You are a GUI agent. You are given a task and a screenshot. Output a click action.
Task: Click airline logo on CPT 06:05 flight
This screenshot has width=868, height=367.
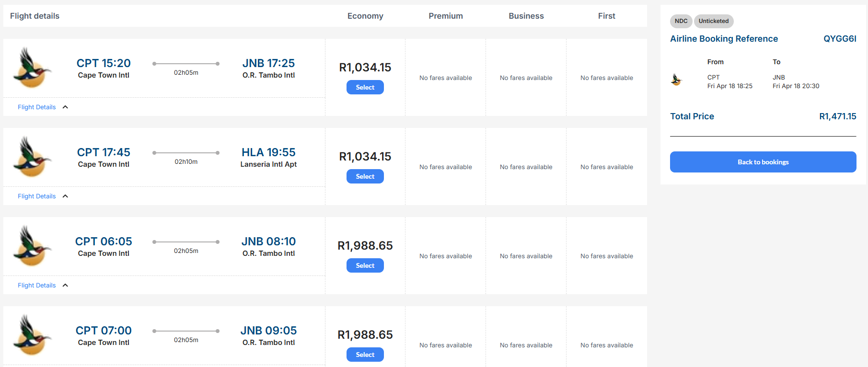[32, 246]
